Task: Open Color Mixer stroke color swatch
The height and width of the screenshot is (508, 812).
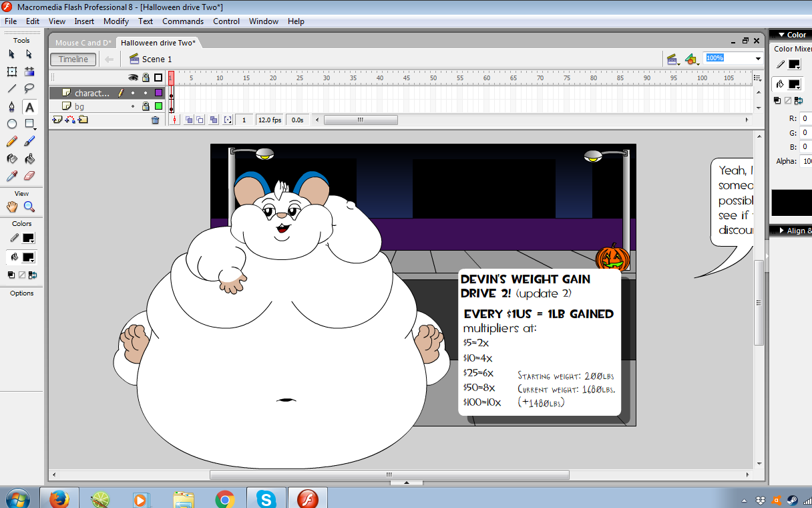Action: point(795,64)
